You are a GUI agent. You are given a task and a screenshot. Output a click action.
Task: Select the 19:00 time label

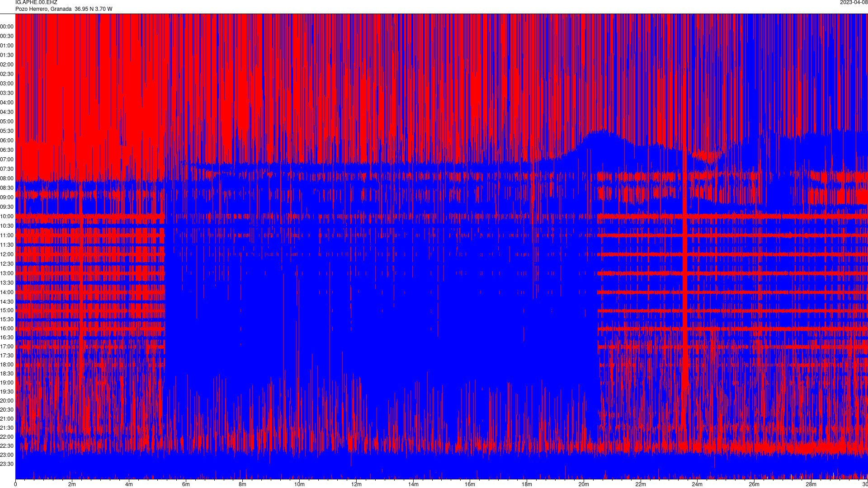[7, 383]
